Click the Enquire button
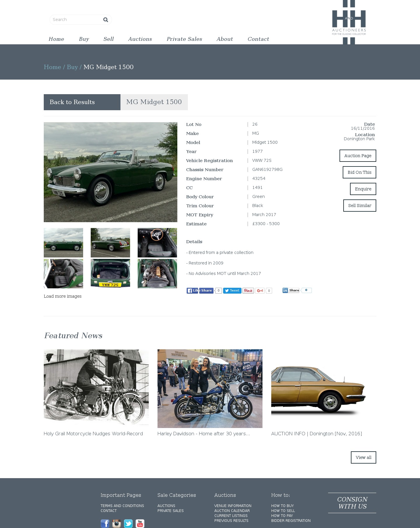This screenshot has height=528, width=420. coord(363,189)
